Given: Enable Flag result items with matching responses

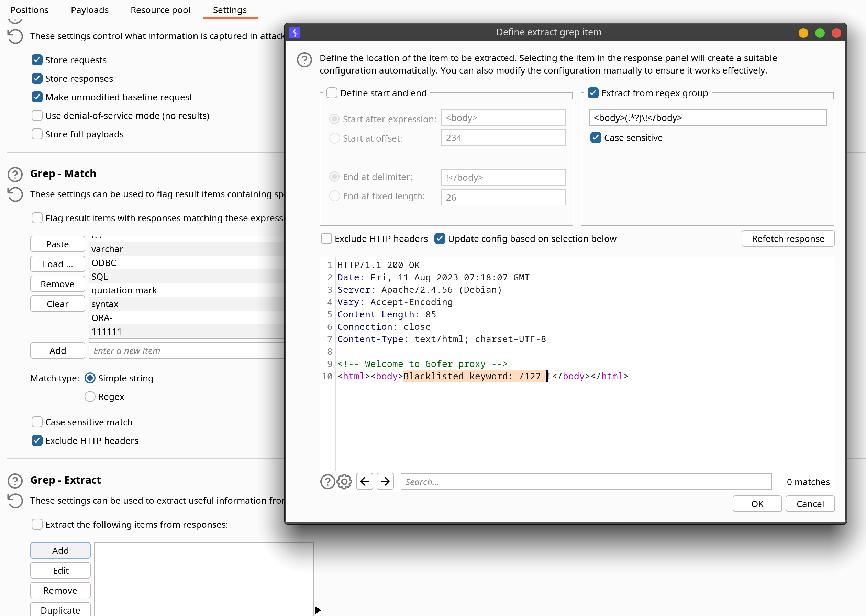Looking at the screenshot, I should pyautogui.click(x=37, y=218).
